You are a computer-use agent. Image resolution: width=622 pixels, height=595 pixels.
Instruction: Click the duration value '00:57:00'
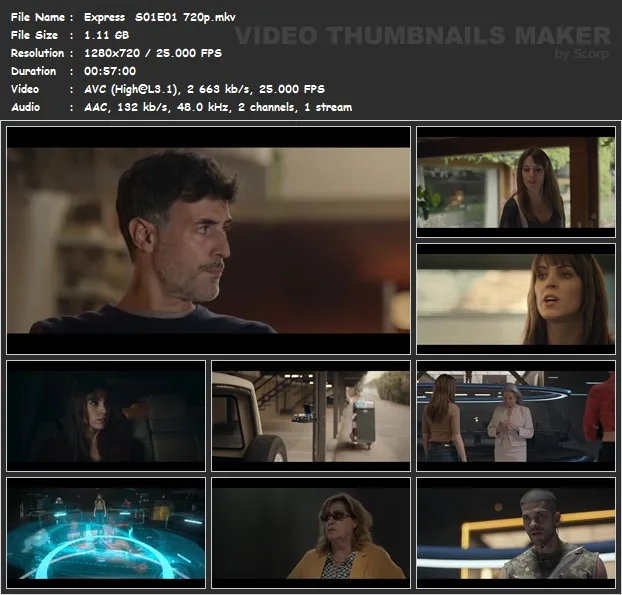click(110, 71)
